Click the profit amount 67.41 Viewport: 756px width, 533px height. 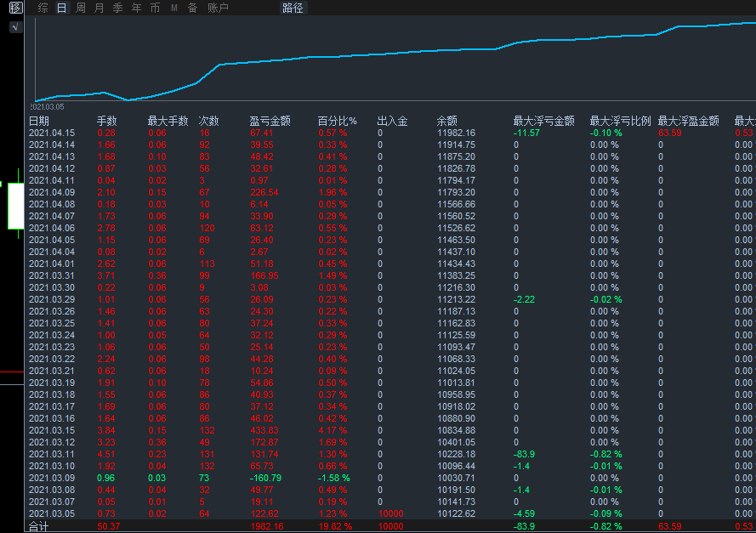point(261,133)
